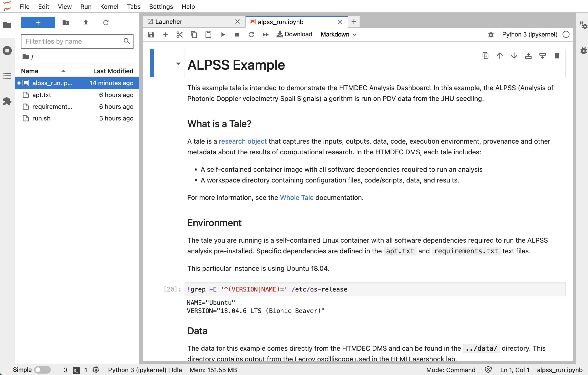Run the selected cell
The image size is (588, 375).
(x=222, y=34)
